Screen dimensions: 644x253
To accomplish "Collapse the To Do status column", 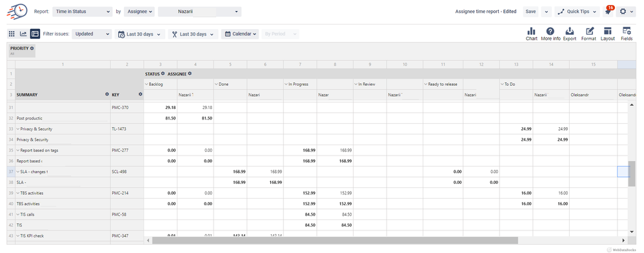I will 503,84.
